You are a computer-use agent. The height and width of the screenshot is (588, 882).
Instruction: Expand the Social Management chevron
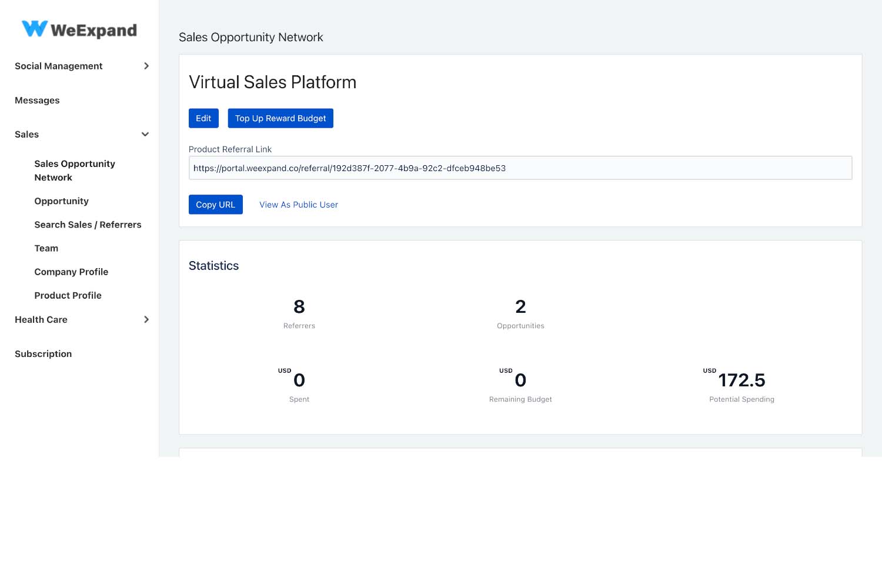click(x=146, y=66)
